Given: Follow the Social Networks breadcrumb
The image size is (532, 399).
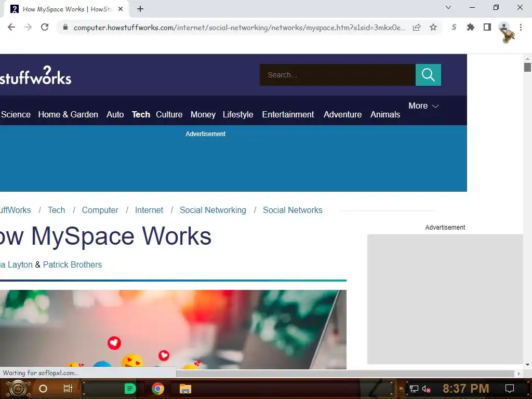Looking at the screenshot, I should pyautogui.click(x=292, y=210).
